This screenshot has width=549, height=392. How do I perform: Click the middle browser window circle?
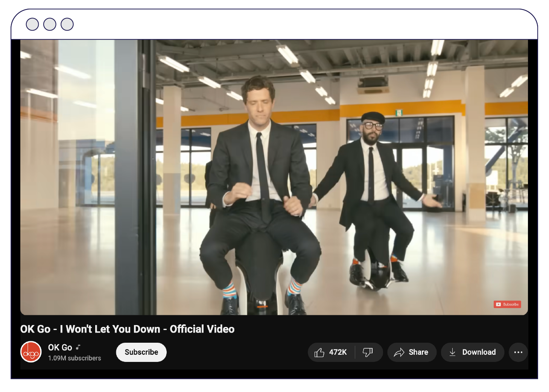(x=49, y=24)
